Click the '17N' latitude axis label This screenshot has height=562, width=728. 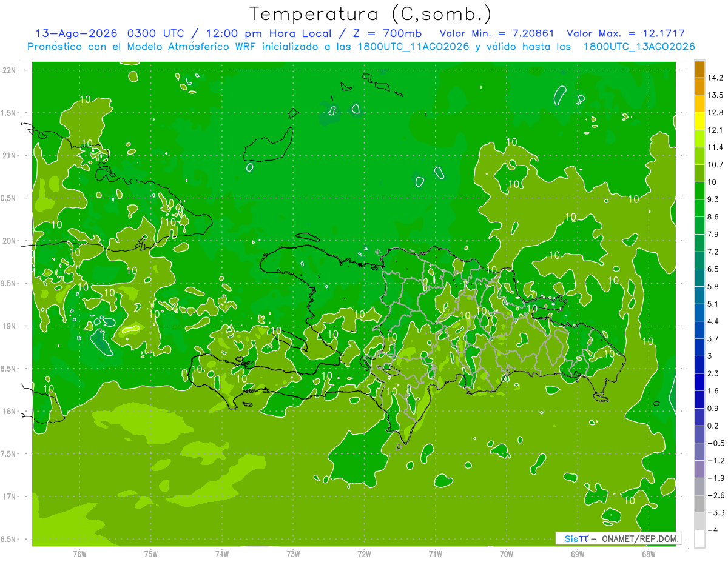tap(10, 497)
